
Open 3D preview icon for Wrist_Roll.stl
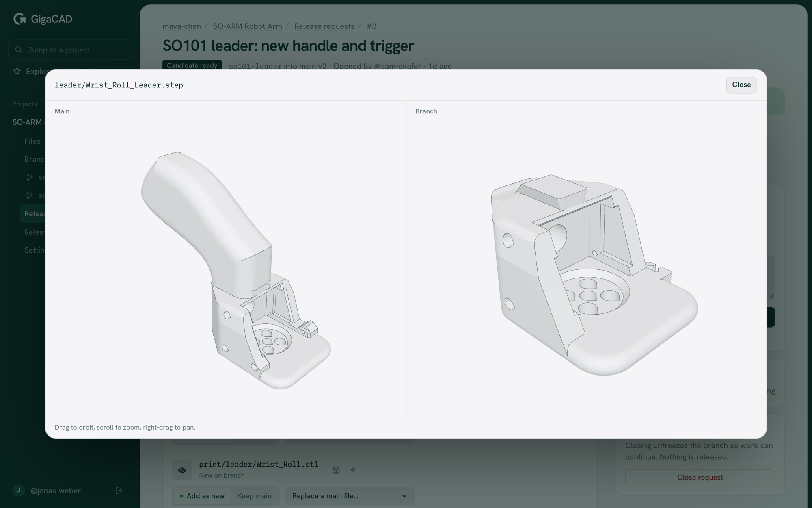point(336,470)
